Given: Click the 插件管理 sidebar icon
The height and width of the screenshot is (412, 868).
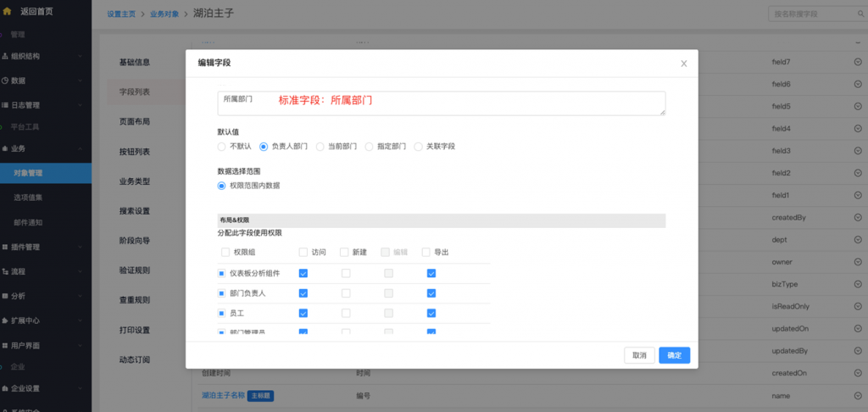Looking at the screenshot, I should point(5,248).
